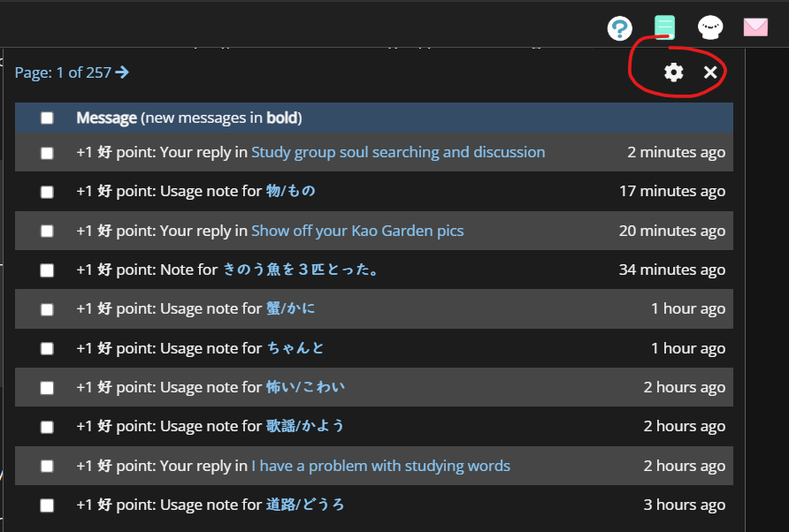
Task: Check the box for Study group message
Action: (47, 153)
